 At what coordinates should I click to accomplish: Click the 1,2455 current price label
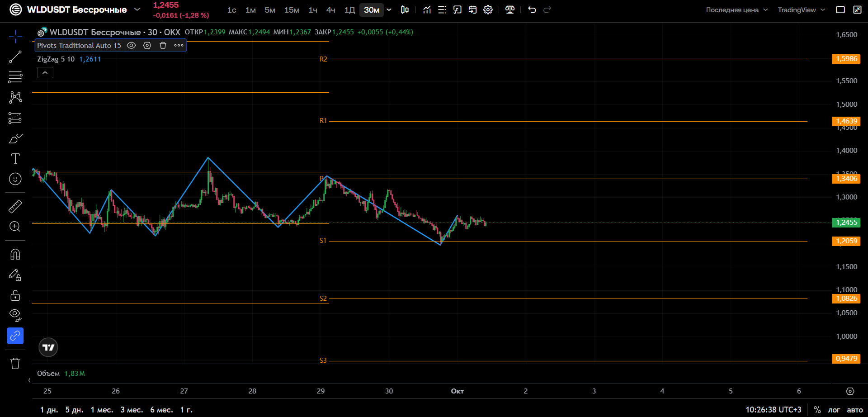(846, 223)
